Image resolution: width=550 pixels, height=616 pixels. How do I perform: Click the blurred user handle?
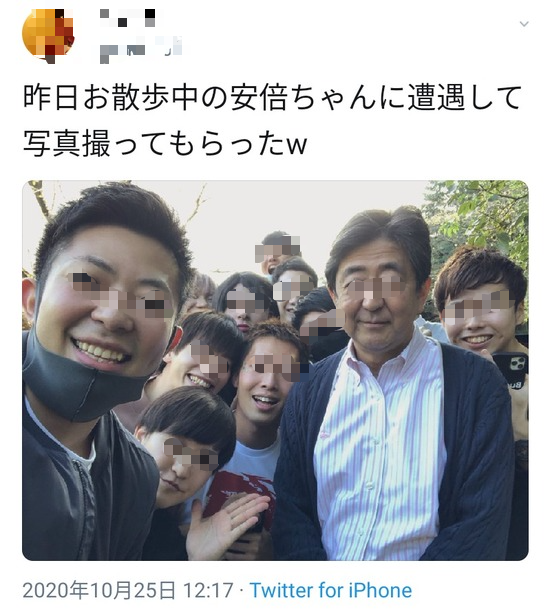tap(141, 50)
